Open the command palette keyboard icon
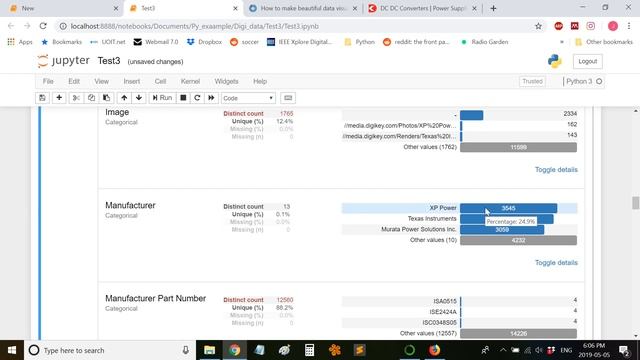Viewport: 640px width, 360px height. [x=288, y=98]
